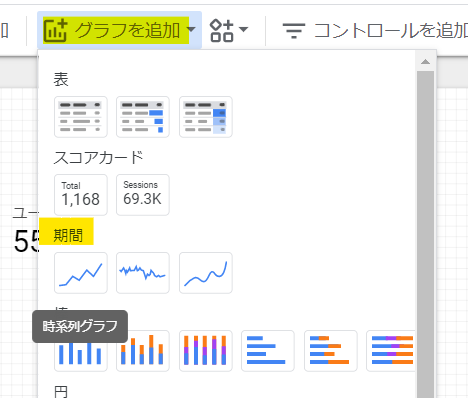Choose the table with bars chart icon
468x398 pixels.
coord(143,117)
